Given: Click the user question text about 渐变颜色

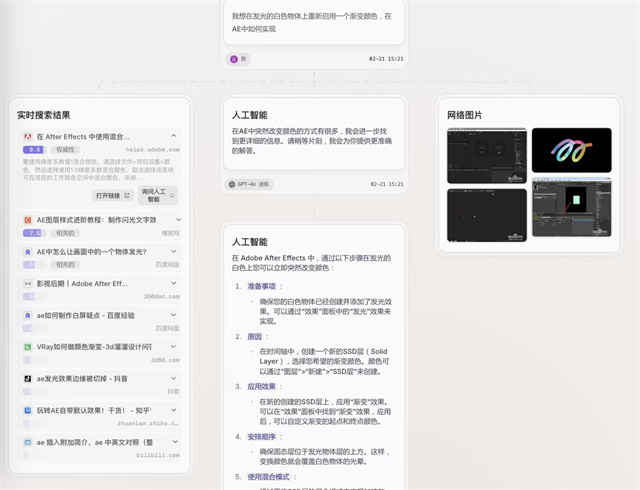Looking at the screenshot, I should [x=312, y=22].
